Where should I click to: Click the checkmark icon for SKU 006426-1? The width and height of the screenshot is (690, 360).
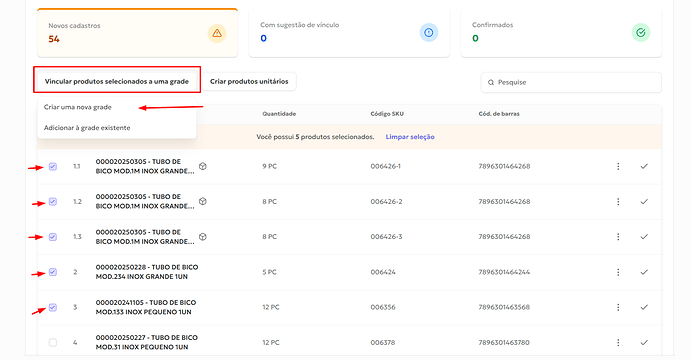point(644,166)
